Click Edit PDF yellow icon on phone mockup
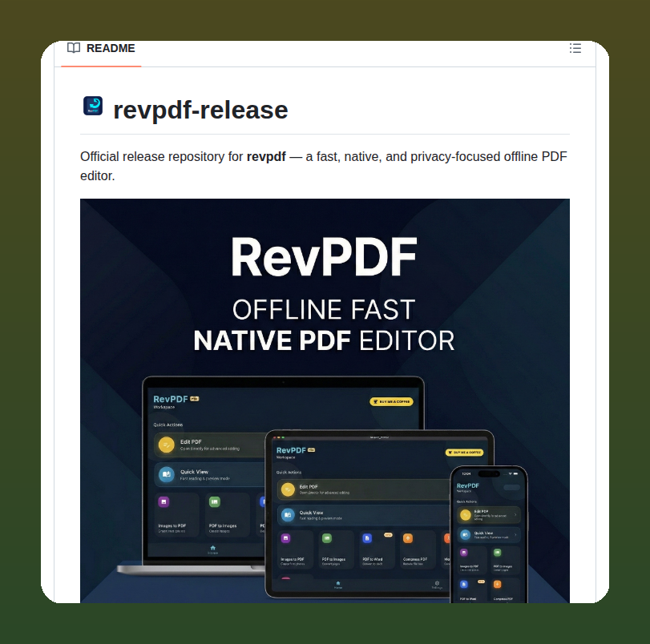Screen dimensions: 650x644 (x=466, y=515)
